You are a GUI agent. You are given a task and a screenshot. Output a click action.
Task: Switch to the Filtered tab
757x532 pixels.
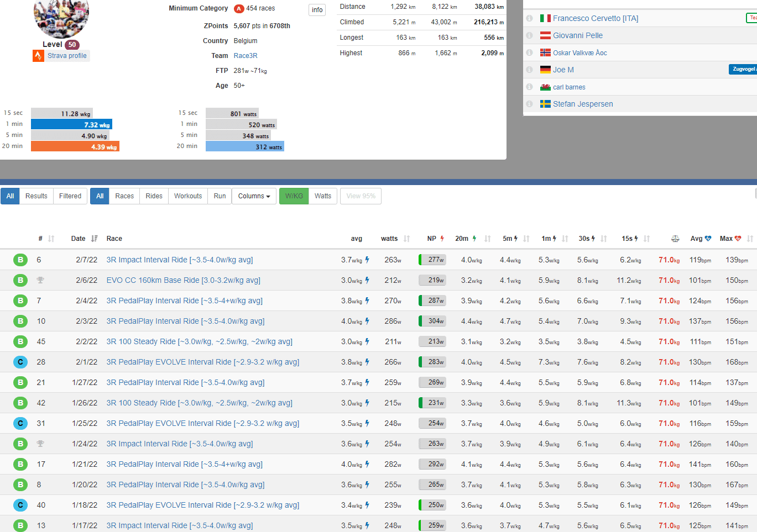(70, 196)
